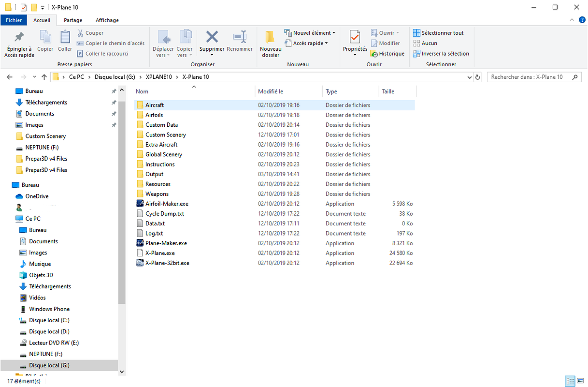Create a Nouveau dossier
The width and height of the screenshot is (588, 387).
click(x=271, y=44)
